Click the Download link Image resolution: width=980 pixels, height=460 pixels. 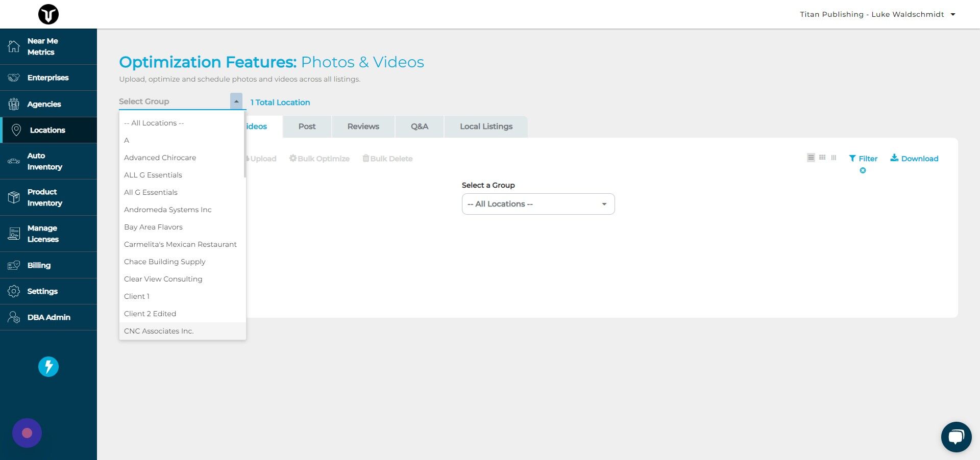point(914,159)
